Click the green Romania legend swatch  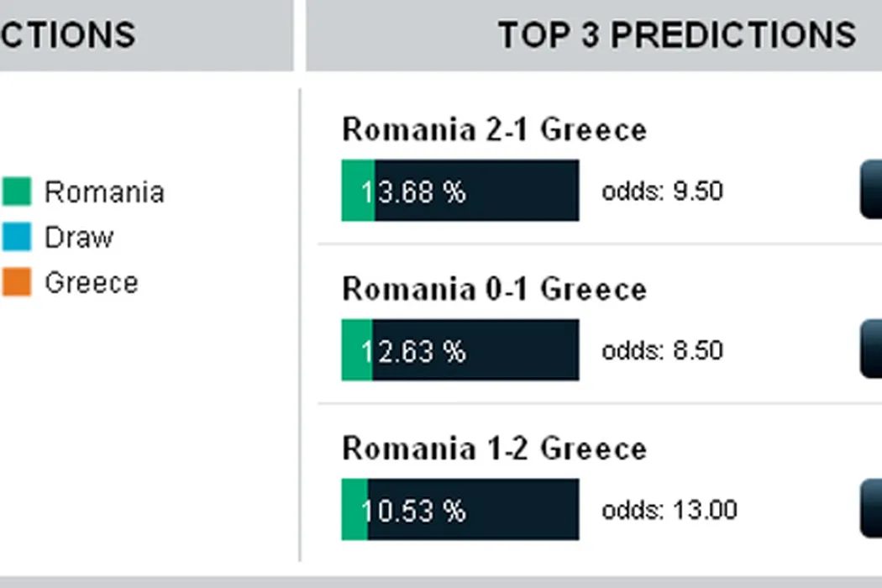click(16, 192)
